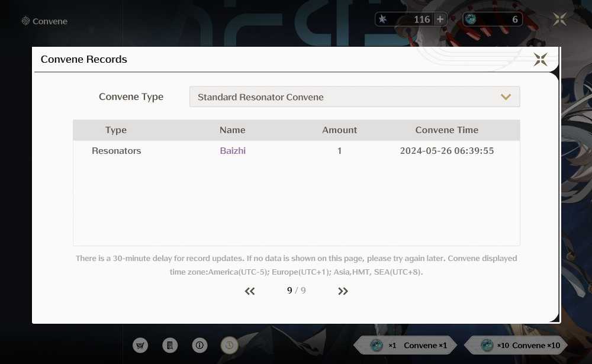Click the Astrite amount 116
The height and width of the screenshot is (364, 592).
point(422,20)
